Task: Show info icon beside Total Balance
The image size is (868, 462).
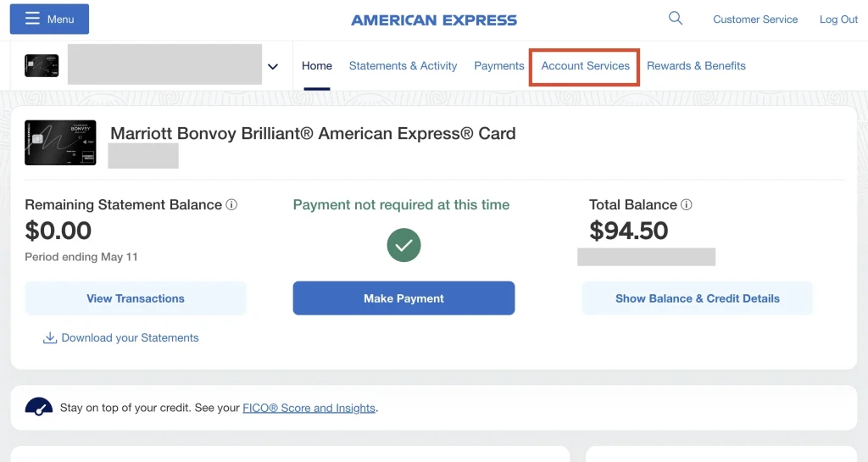Action: pyautogui.click(x=687, y=204)
